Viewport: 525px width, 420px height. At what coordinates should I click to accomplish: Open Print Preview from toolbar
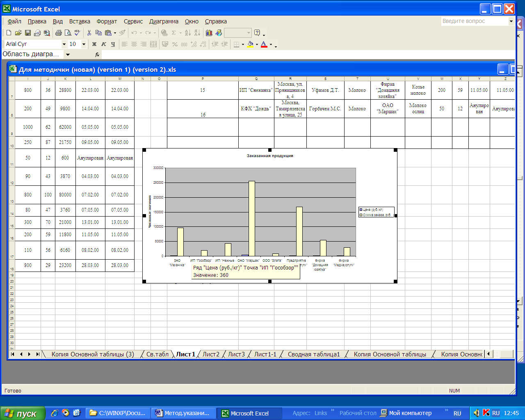click(x=68, y=33)
